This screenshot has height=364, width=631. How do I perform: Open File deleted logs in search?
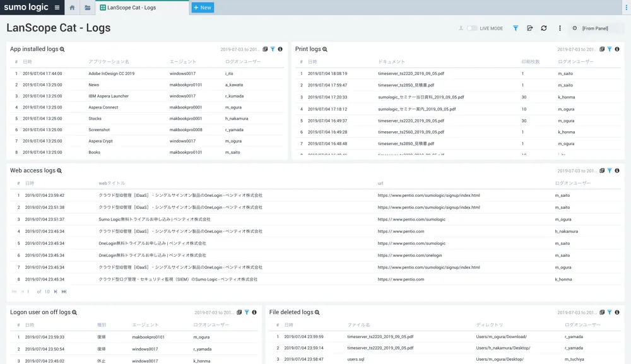click(x=317, y=312)
